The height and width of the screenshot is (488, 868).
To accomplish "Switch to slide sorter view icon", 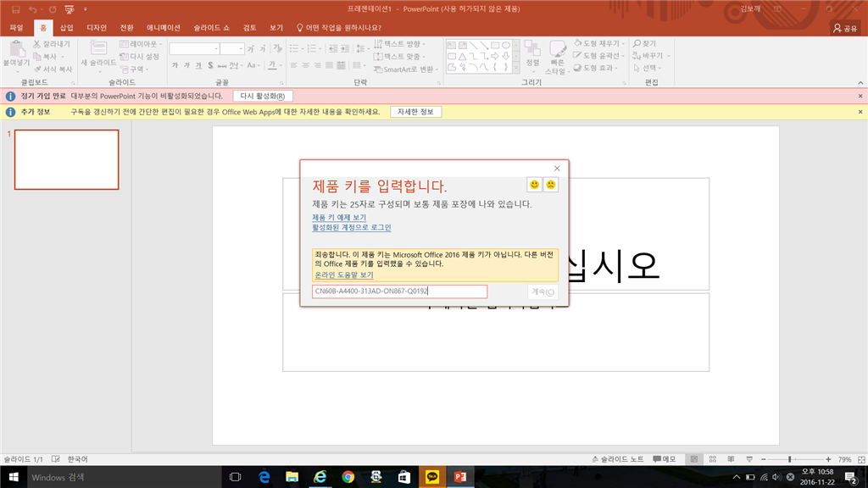I will [x=712, y=459].
